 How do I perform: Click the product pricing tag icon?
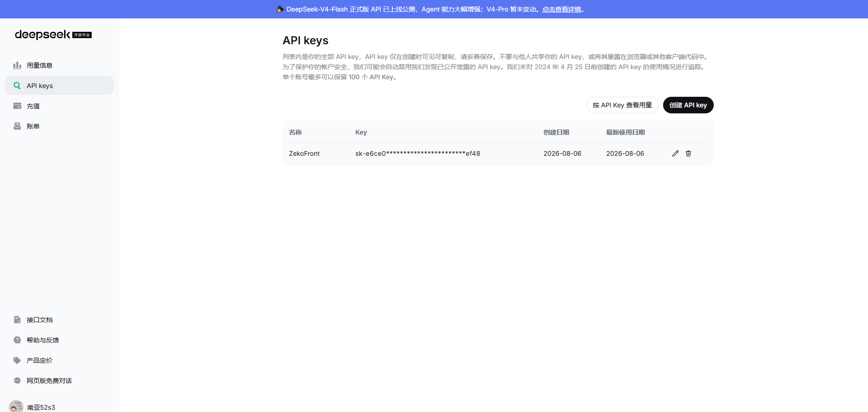pyautogui.click(x=17, y=360)
